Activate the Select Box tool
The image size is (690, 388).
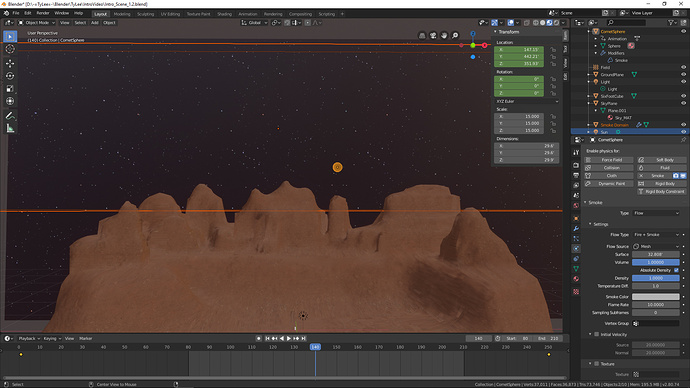[10, 37]
